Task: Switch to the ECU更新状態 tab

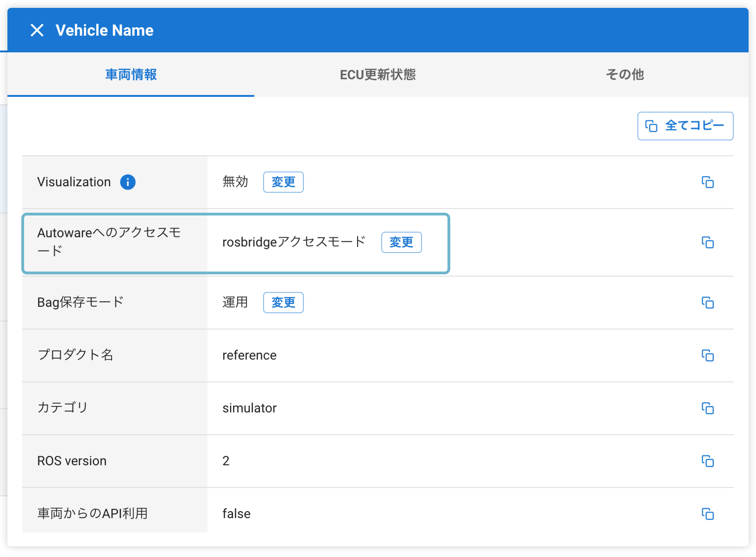Action: [378, 75]
